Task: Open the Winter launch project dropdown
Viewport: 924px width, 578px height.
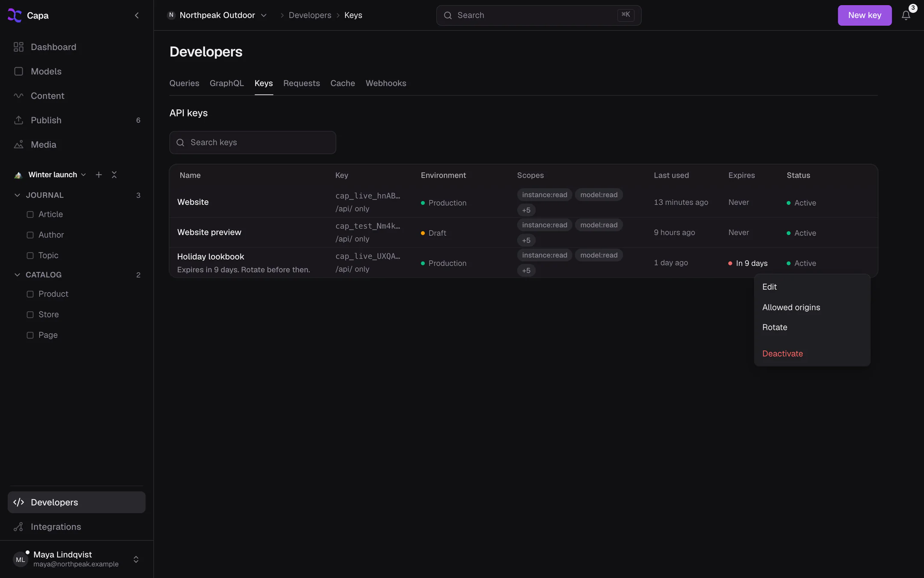Action: 57,175
